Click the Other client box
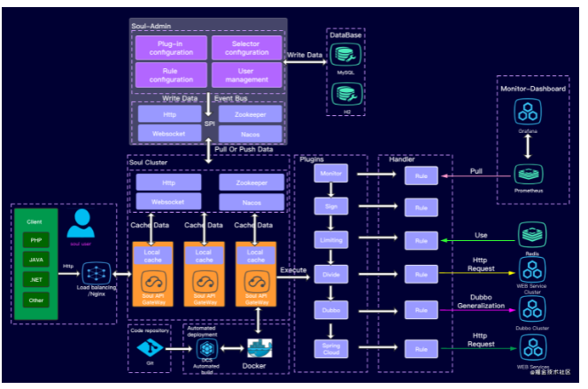 tap(36, 300)
